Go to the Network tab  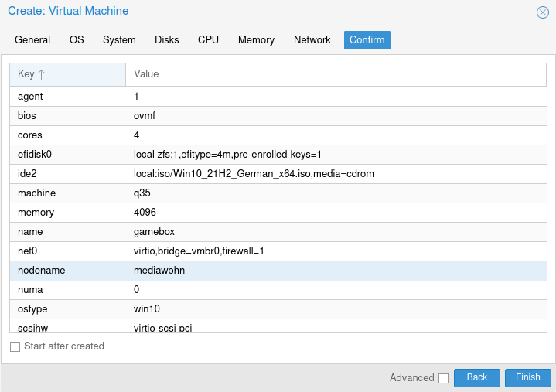click(312, 40)
